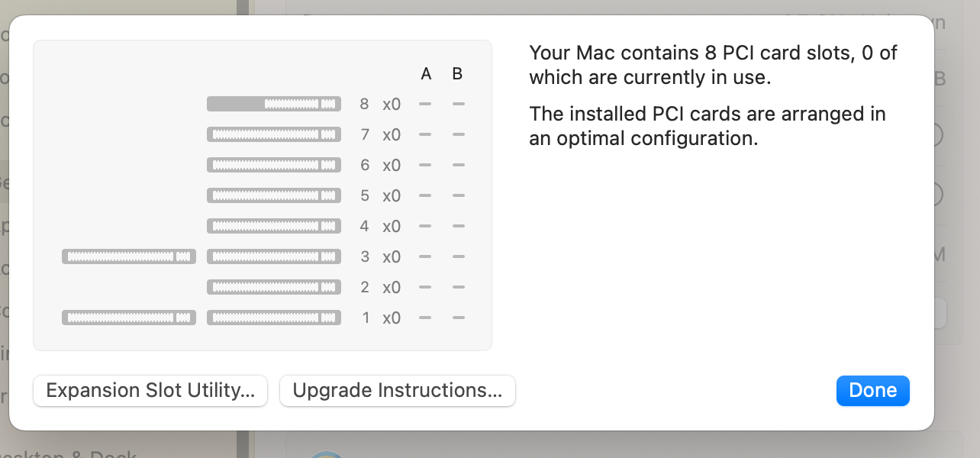
Task: Click the slot 4 connector graphic
Action: [274, 226]
